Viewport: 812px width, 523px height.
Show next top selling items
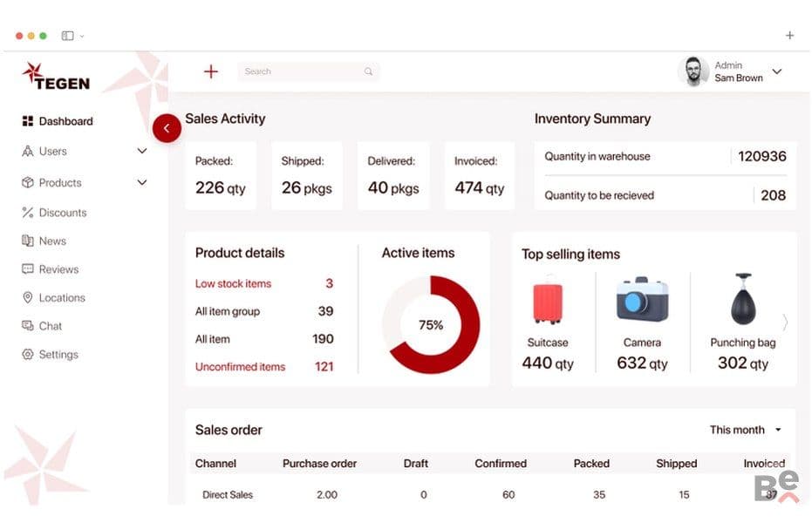click(x=785, y=323)
